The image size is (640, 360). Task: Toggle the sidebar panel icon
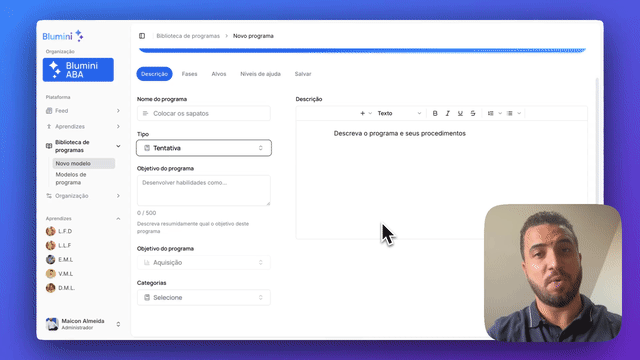pos(142,36)
